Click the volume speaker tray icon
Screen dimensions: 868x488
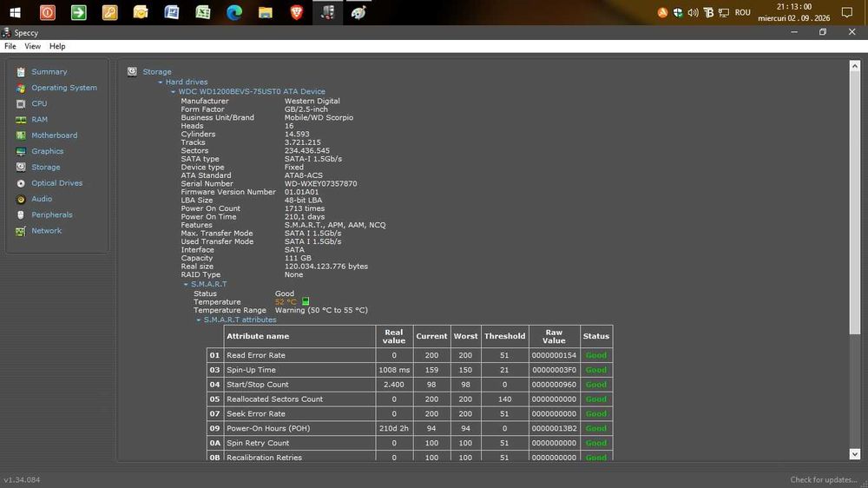tap(693, 12)
